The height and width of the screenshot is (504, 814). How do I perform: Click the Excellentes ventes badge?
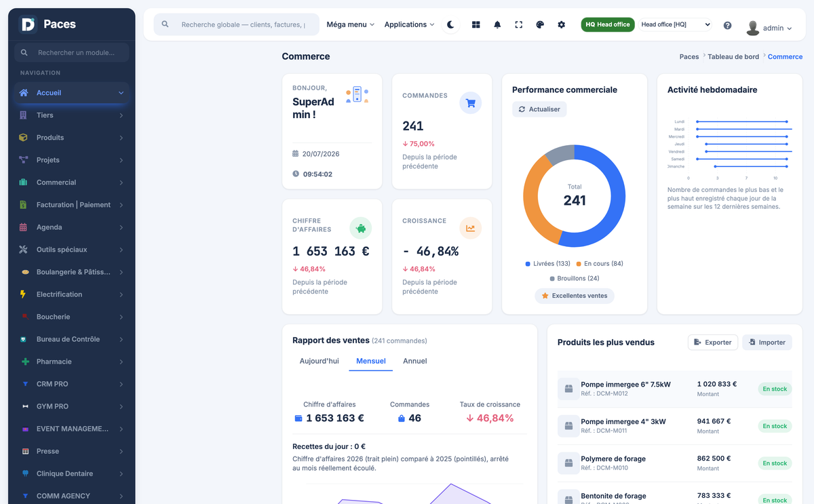(575, 296)
